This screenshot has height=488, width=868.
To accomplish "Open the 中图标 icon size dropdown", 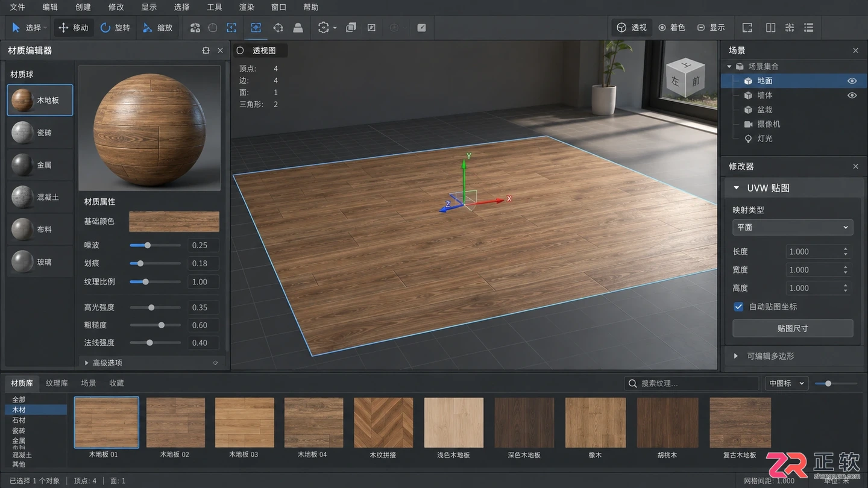I will (x=787, y=383).
